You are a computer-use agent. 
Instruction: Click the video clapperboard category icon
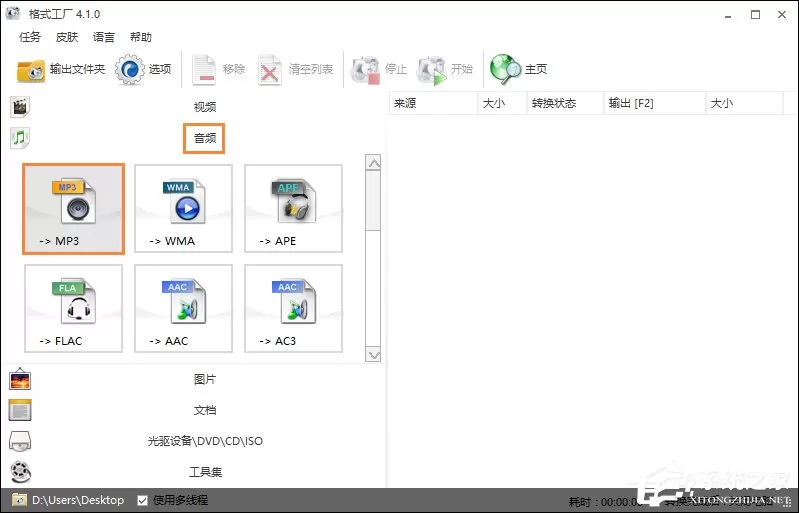pyautogui.click(x=20, y=107)
